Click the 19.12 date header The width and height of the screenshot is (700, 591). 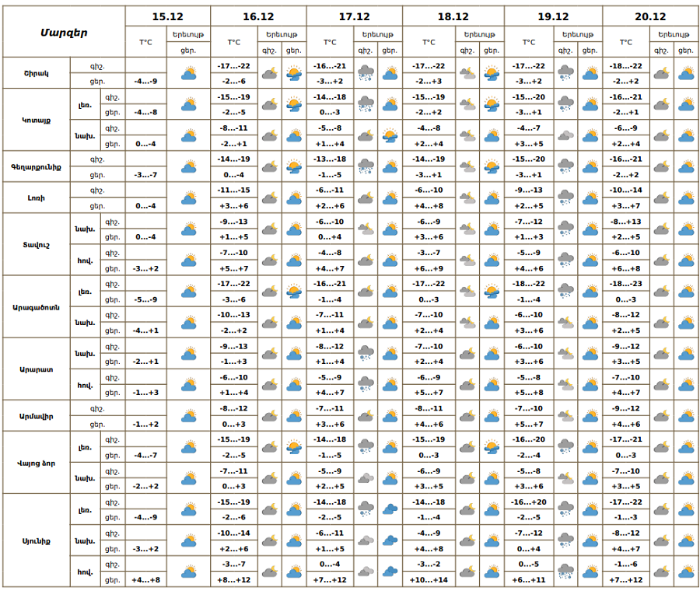coord(553,16)
